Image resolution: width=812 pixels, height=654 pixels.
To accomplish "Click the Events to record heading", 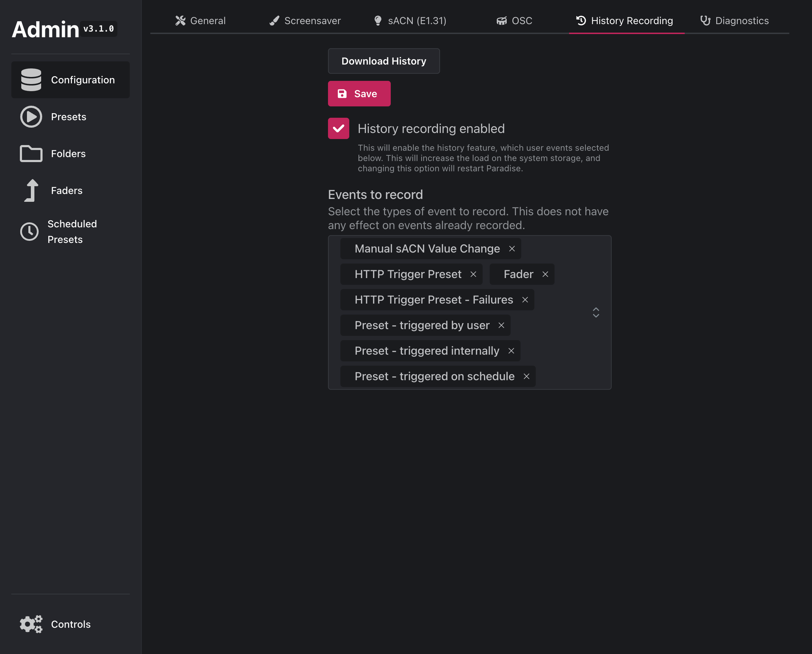I will pyautogui.click(x=375, y=195).
